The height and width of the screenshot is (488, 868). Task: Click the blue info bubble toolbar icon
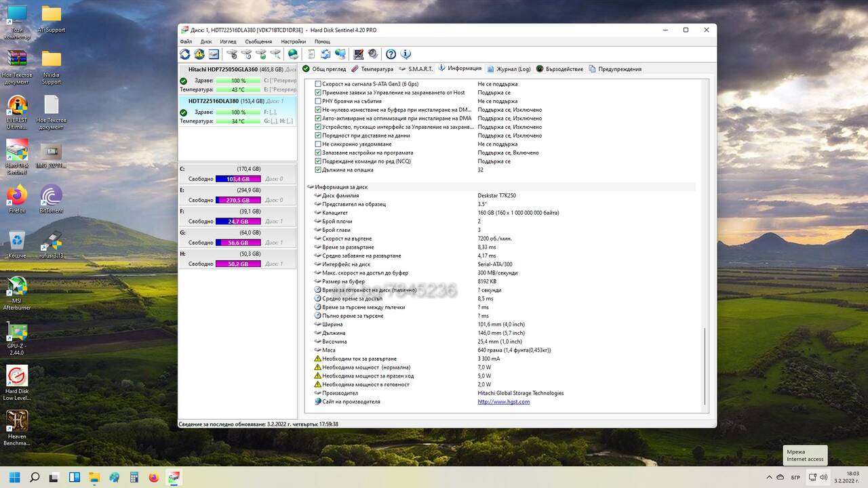tap(406, 54)
